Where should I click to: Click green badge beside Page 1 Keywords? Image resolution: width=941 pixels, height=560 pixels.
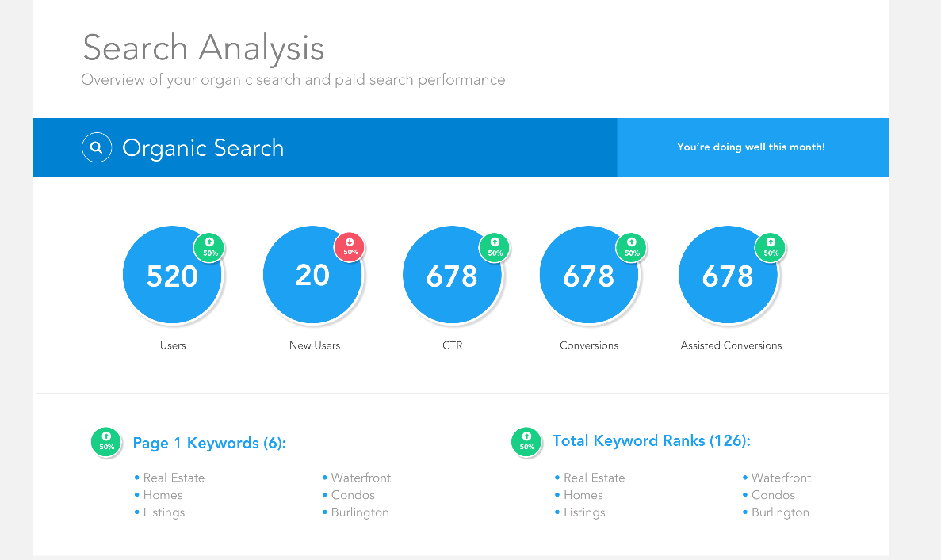click(x=106, y=442)
